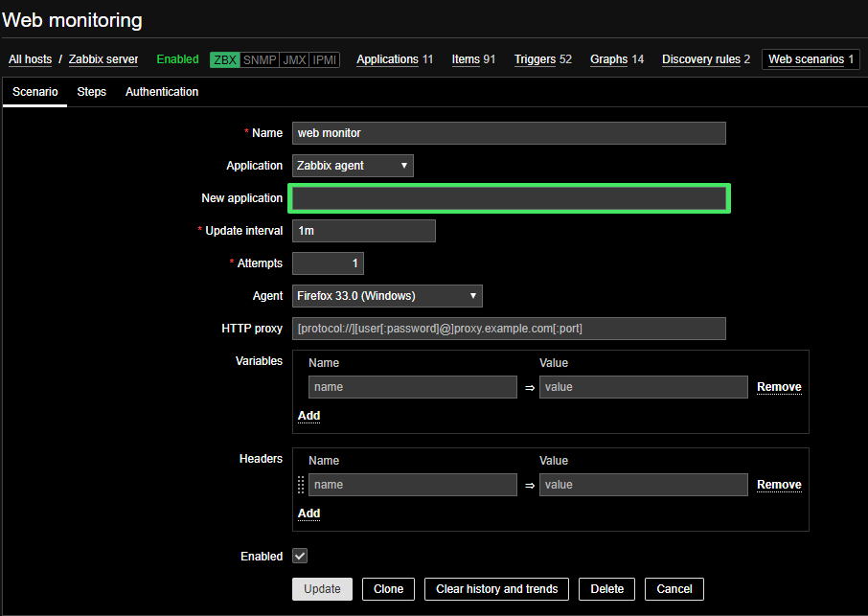Select the Scenario tab
This screenshot has width=868, height=616.
[34, 92]
